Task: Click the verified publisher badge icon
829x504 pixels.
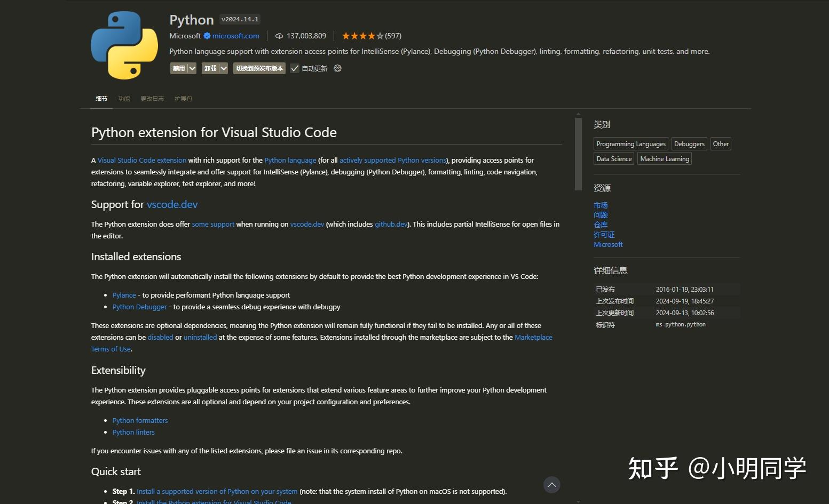Action: click(x=207, y=36)
